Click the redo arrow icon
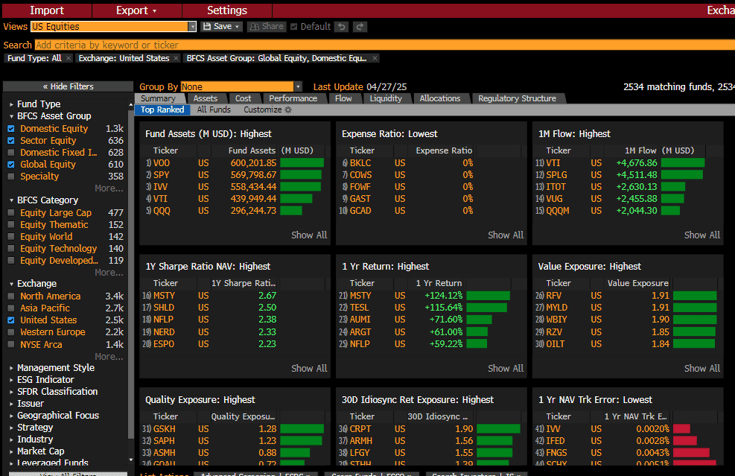 (x=360, y=27)
